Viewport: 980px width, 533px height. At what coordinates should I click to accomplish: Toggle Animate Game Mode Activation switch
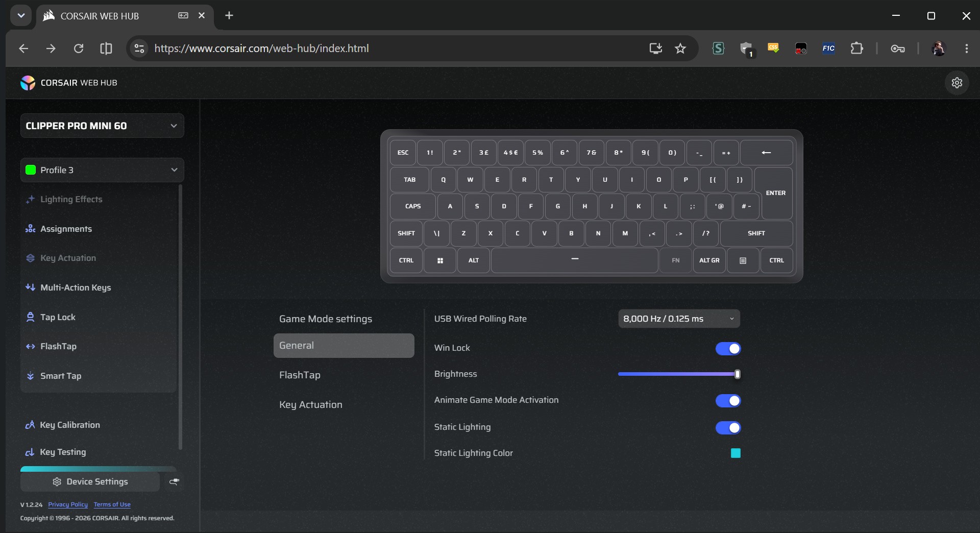click(728, 401)
